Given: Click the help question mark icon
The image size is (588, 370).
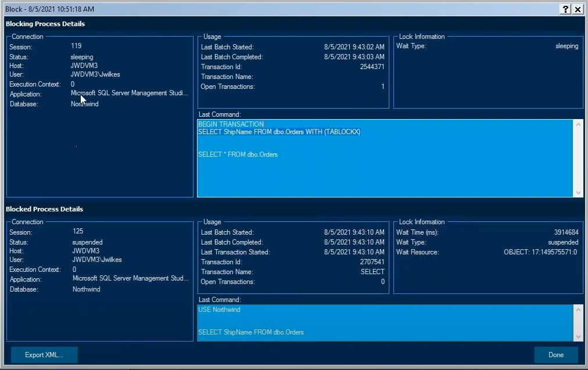Looking at the screenshot, I should click(565, 9).
